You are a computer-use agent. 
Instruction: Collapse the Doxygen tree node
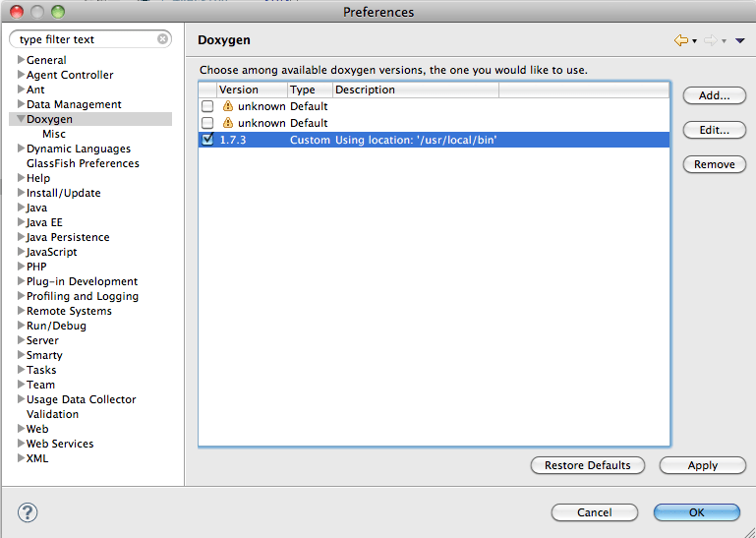click(21, 119)
